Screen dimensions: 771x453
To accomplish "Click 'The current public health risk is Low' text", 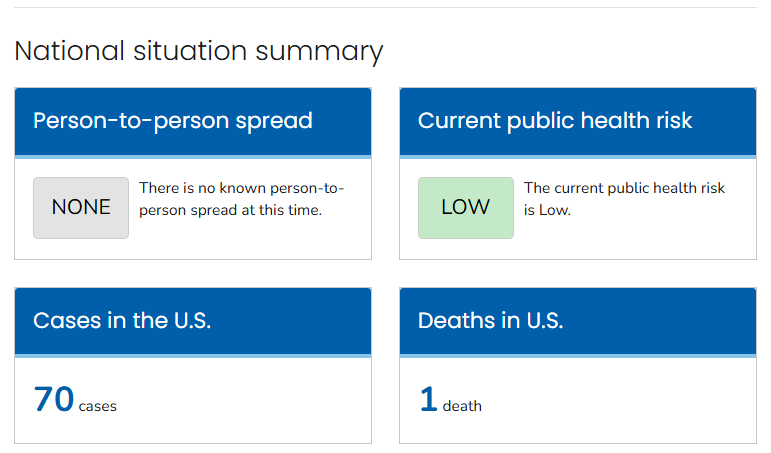I will pos(624,199).
